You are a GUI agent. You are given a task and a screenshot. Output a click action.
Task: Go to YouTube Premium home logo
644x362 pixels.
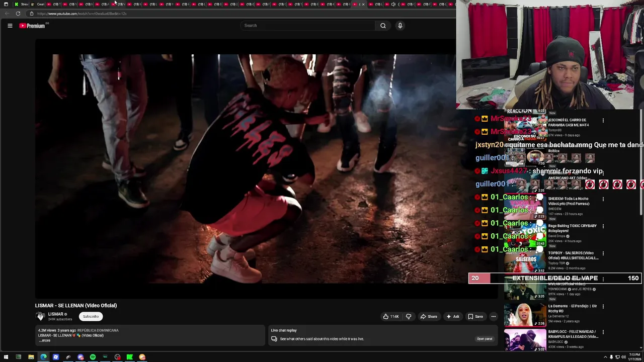coord(33,26)
